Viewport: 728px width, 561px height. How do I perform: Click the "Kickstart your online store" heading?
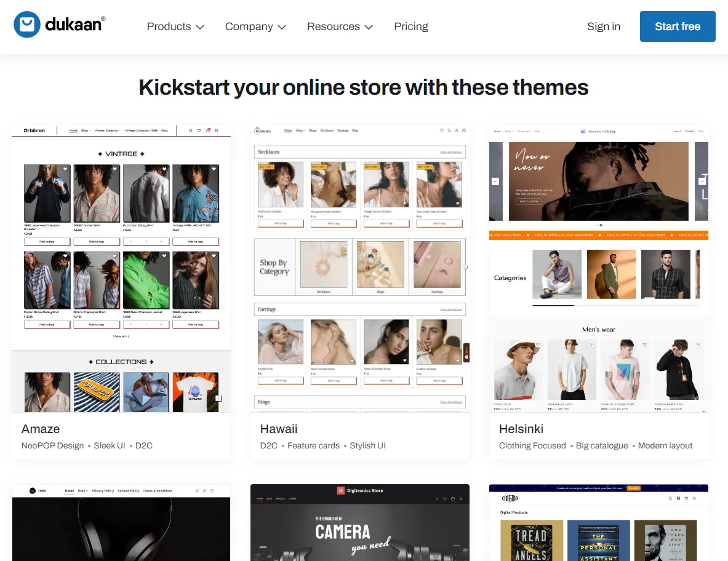[x=364, y=87]
